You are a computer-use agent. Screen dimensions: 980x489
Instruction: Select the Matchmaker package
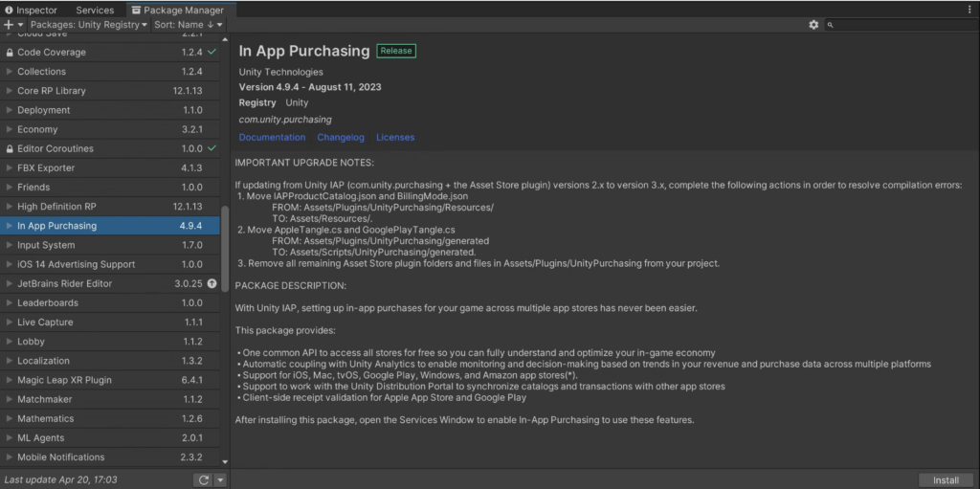110,399
